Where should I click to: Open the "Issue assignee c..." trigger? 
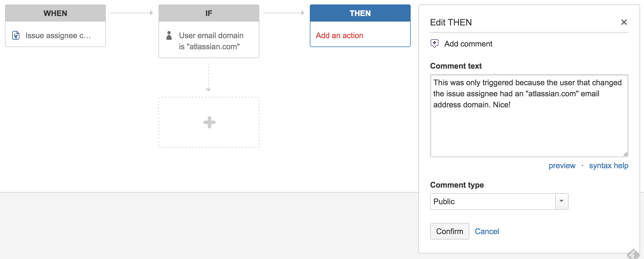point(58,35)
